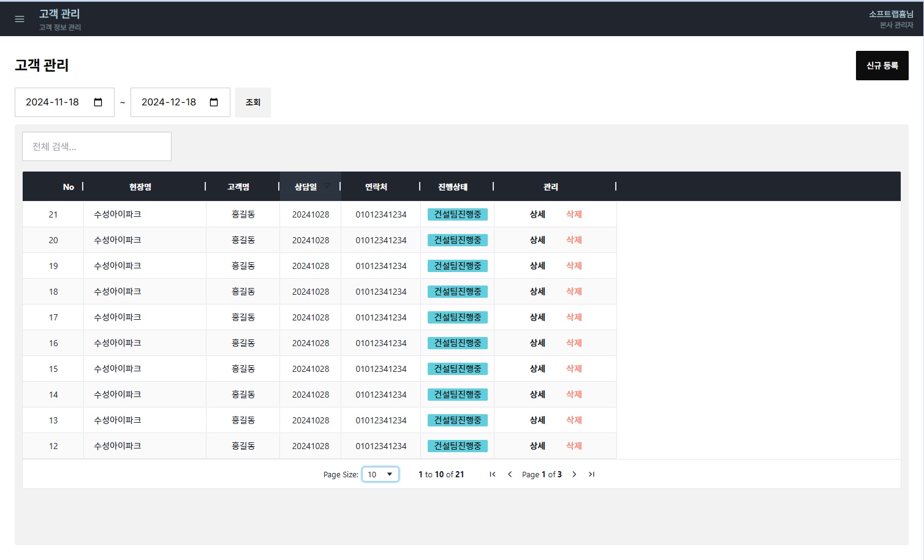
Task: Open 상세 for row No 15
Action: coord(537,369)
